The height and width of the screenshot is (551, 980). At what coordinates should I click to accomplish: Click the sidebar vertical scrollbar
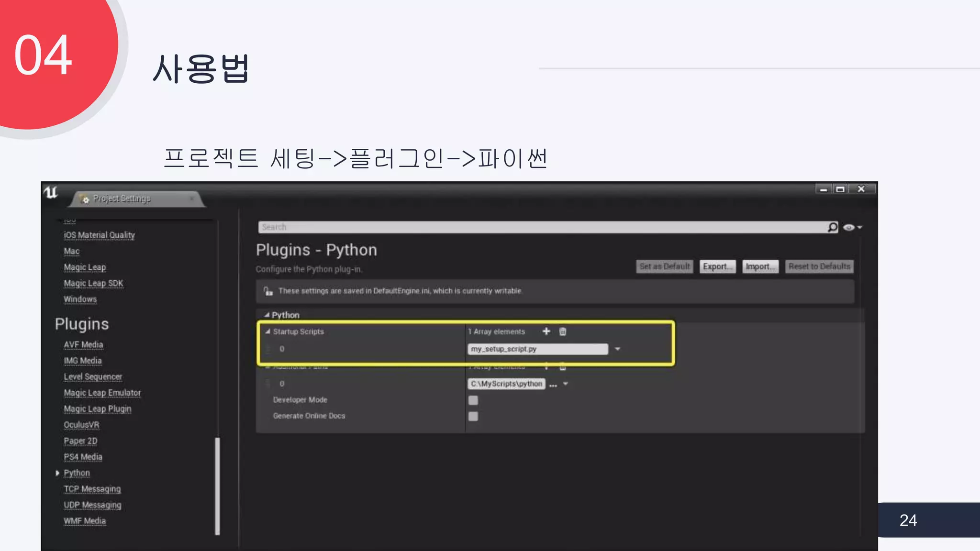tap(218, 486)
